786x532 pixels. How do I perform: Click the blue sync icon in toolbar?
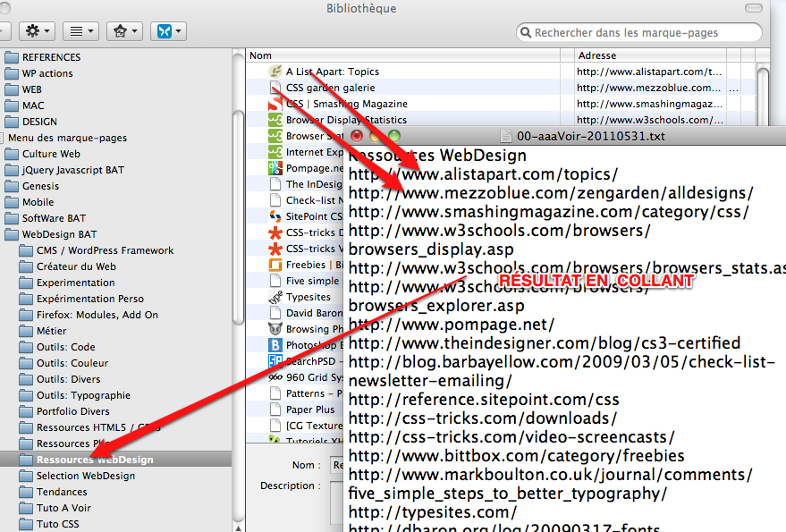(x=167, y=31)
